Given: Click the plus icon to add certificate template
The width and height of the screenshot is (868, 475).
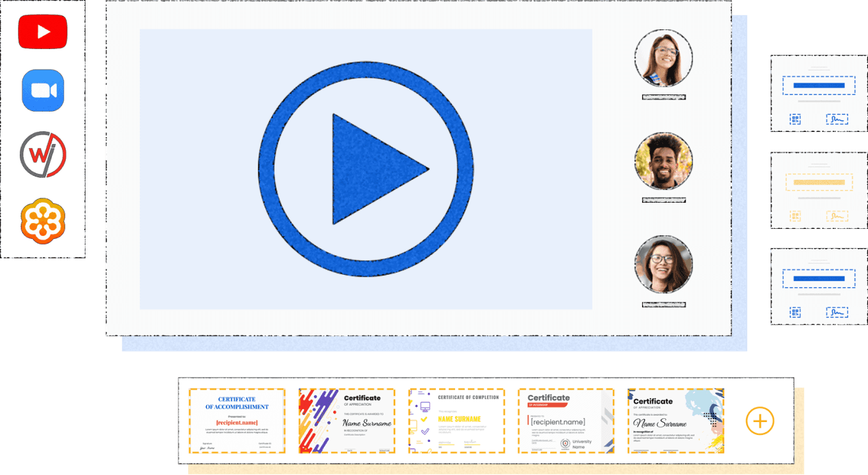Looking at the screenshot, I should coord(759,421).
